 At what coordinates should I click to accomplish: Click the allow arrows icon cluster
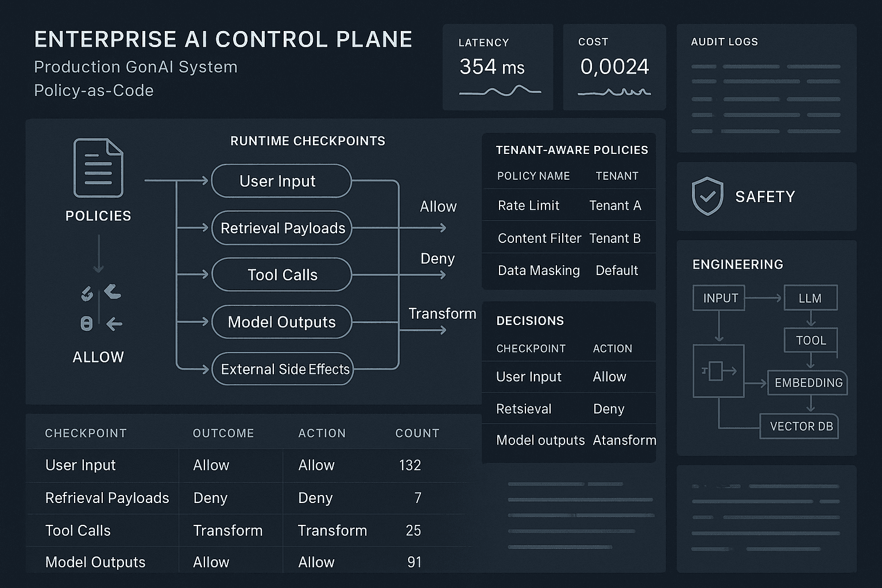tap(101, 308)
